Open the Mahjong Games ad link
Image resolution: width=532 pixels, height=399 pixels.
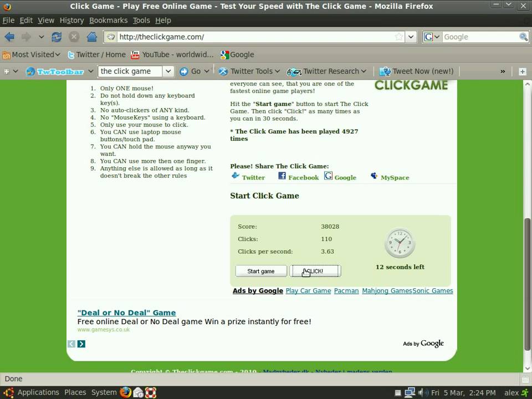pyautogui.click(x=387, y=291)
